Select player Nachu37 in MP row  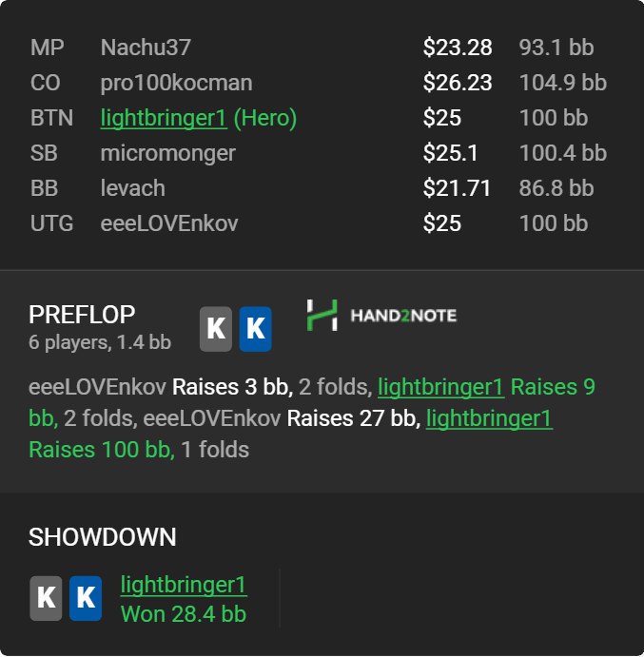pyautogui.click(x=146, y=47)
